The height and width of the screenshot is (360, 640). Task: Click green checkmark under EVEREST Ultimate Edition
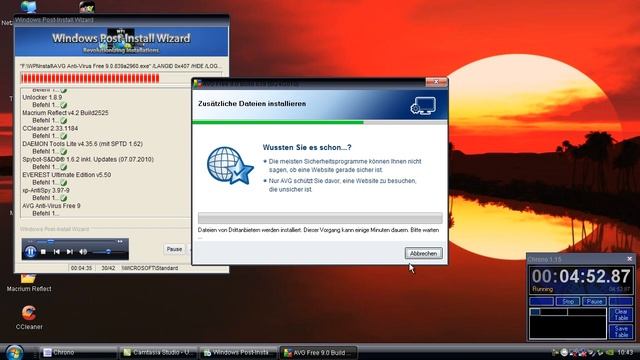click(64, 182)
